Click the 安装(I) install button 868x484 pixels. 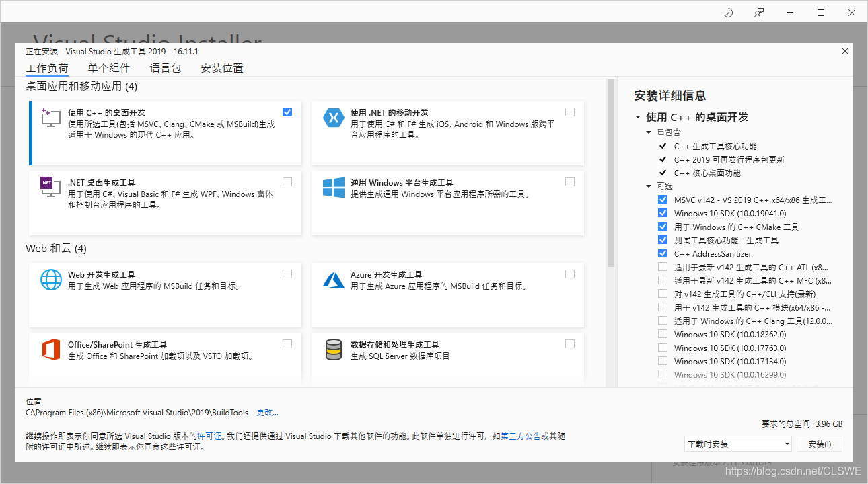(820, 444)
